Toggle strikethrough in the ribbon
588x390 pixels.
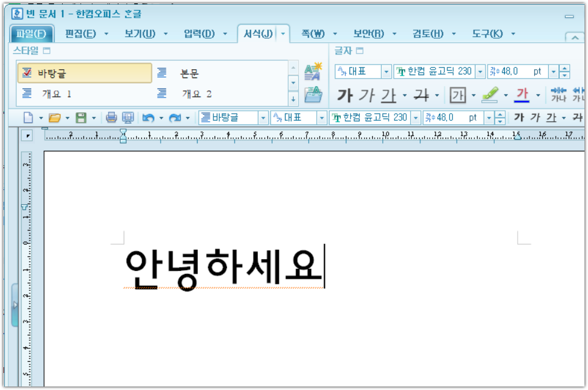click(x=422, y=95)
